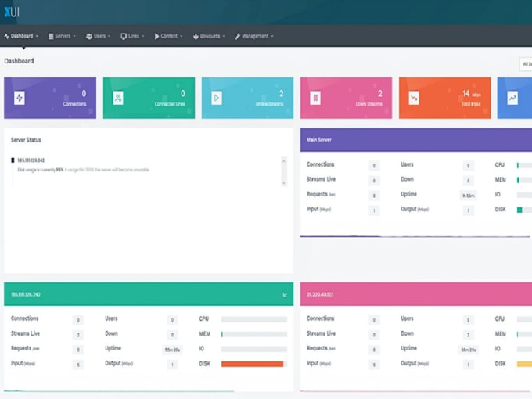Click the Down Streams pause icon
Viewport: 532px width, 399px height.
tap(315, 98)
